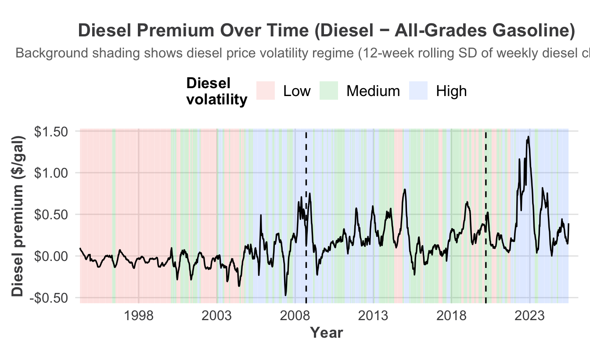Click the dashed vertical line near 2020
This screenshot has height=364, width=590.
click(x=486, y=272)
